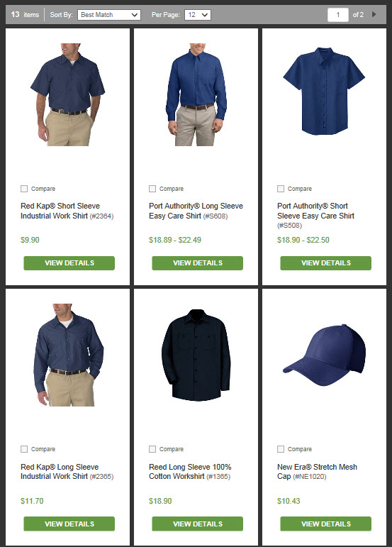Open Reed Cotton Workshirt product image
Viewport: 392px width, 547px height.
196,355
